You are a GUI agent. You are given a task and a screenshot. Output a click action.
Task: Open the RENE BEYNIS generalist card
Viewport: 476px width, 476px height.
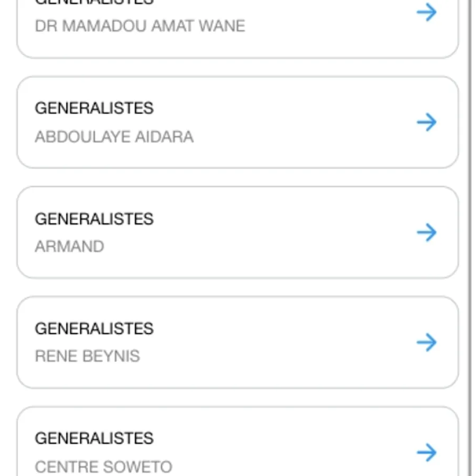click(x=238, y=342)
